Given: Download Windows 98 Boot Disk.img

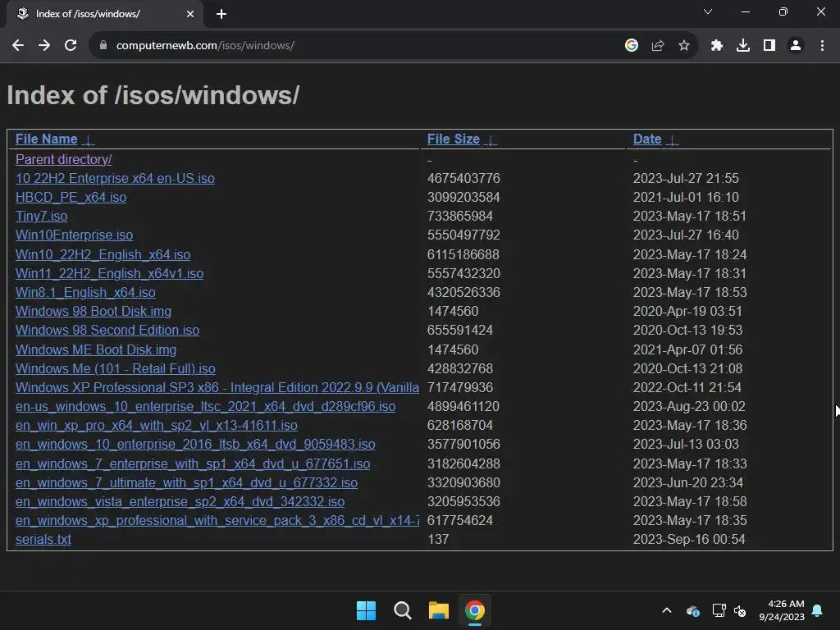Looking at the screenshot, I should 94,311.
